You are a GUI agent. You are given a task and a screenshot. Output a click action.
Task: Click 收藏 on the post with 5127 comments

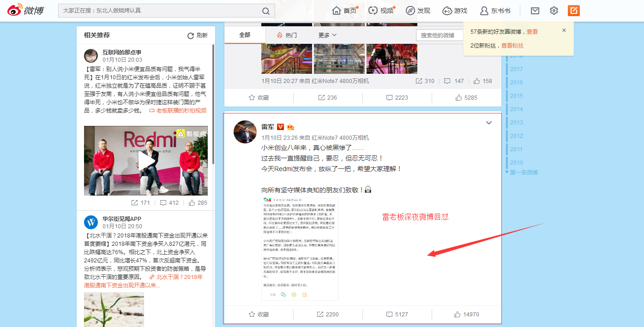[x=259, y=315]
